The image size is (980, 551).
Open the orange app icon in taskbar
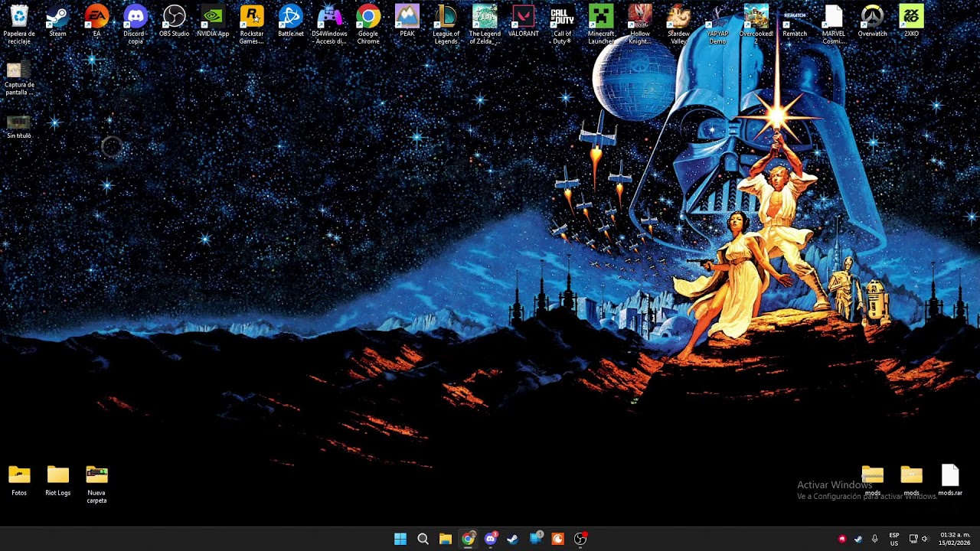point(557,539)
